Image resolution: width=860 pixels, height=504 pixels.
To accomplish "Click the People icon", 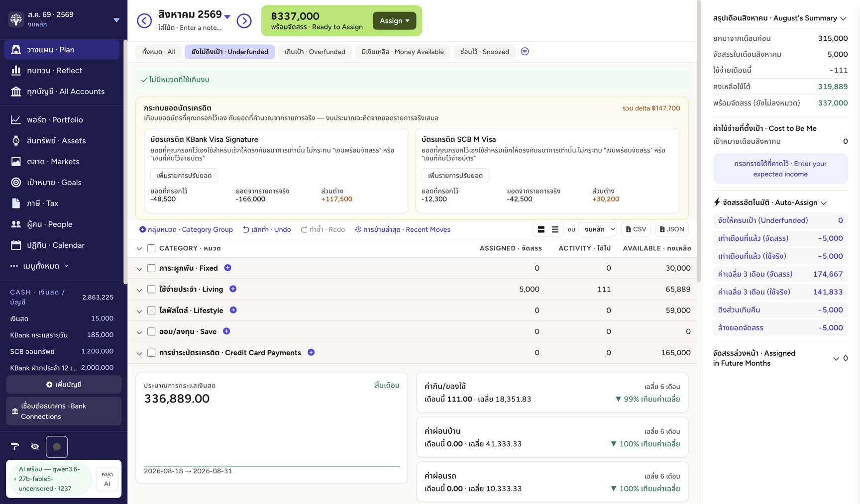I will [x=16, y=224].
